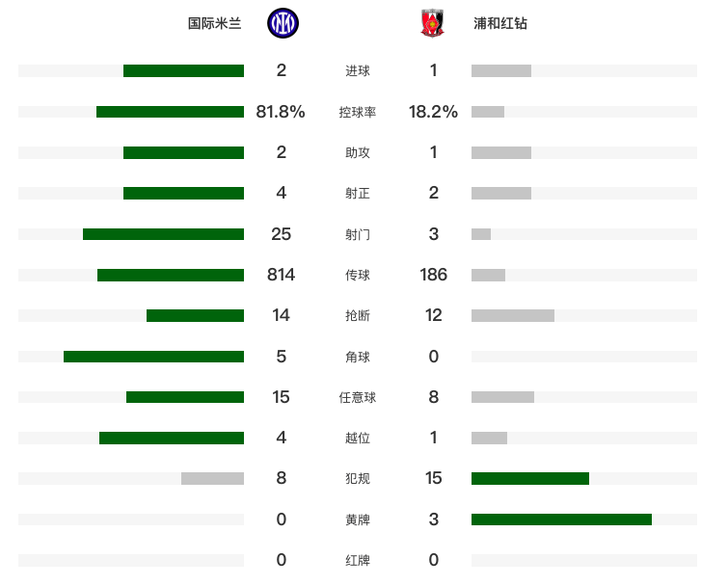
Task: Click the Urawa Reds club crest
Action: click(x=432, y=23)
